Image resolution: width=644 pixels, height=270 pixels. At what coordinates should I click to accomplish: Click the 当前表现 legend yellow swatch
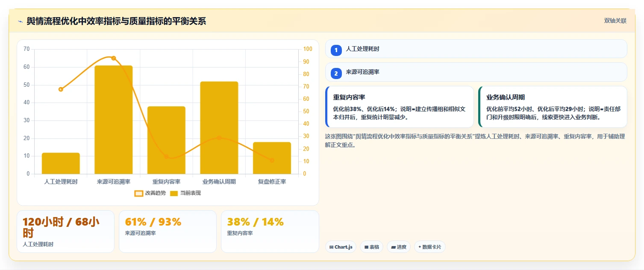pyautogui.click(x=174, y=194)
